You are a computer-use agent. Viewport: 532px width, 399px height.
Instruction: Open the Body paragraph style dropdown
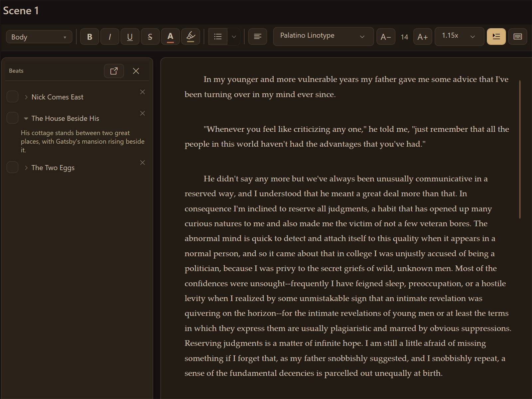39,37
